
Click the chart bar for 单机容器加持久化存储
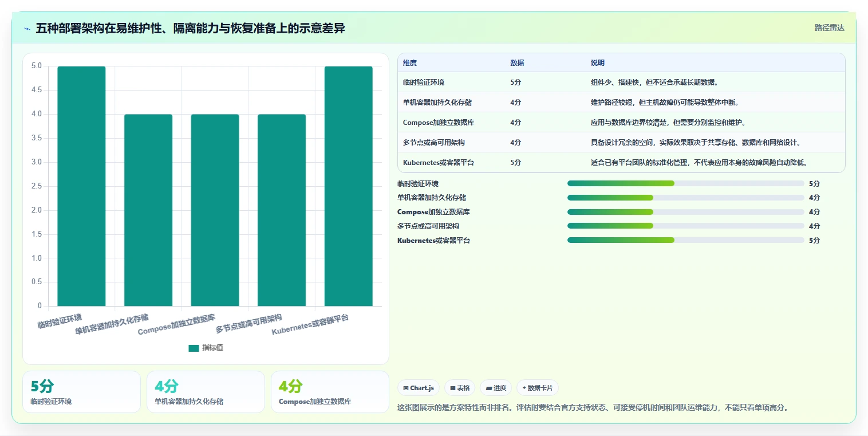tap(148, 210)
